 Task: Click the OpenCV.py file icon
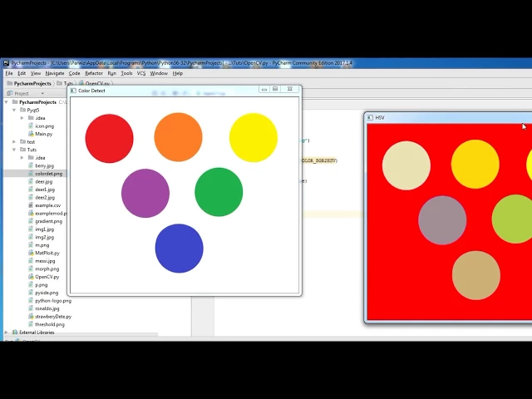31,277
